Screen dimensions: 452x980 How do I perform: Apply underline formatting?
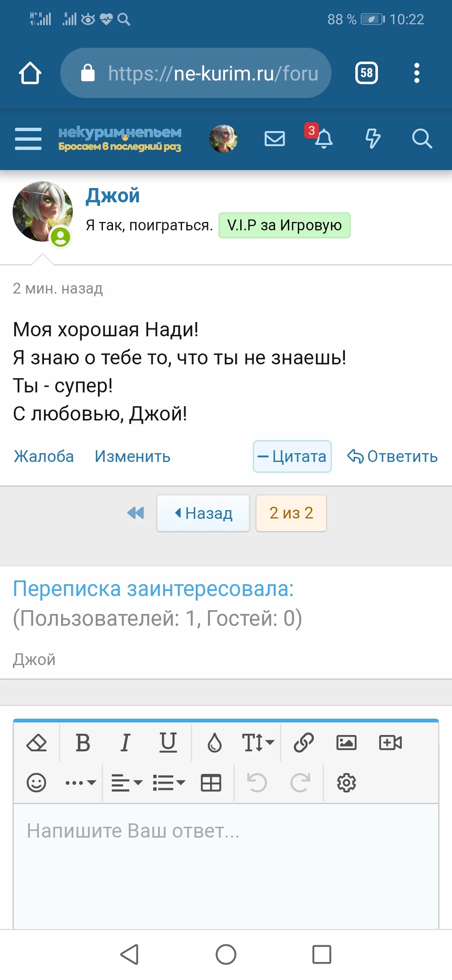click(x=168, y=743)
